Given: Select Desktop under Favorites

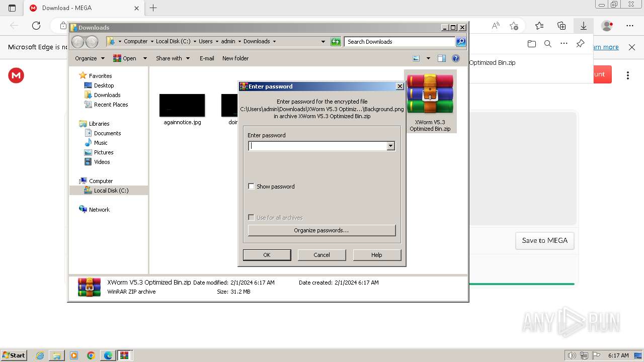Looking at the screenshot, I should (x=104, y=85).
